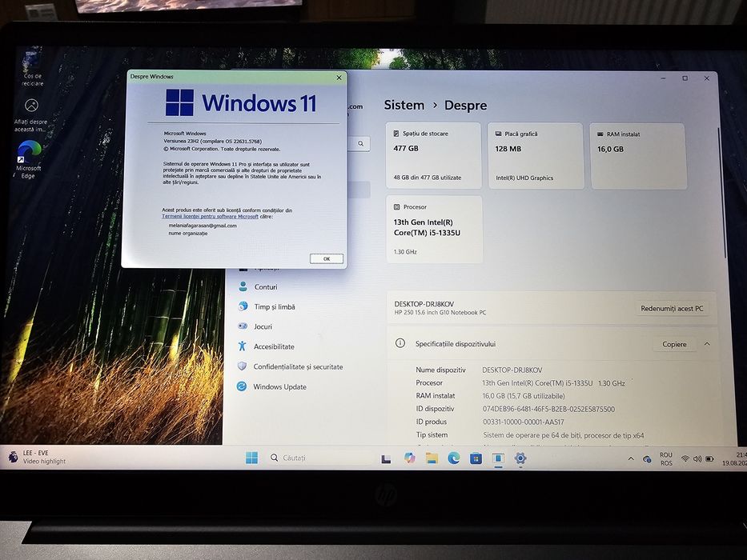Show hidden tray icons chevron
The height and width of the screenshot is (560, 747).
point(631,459)
